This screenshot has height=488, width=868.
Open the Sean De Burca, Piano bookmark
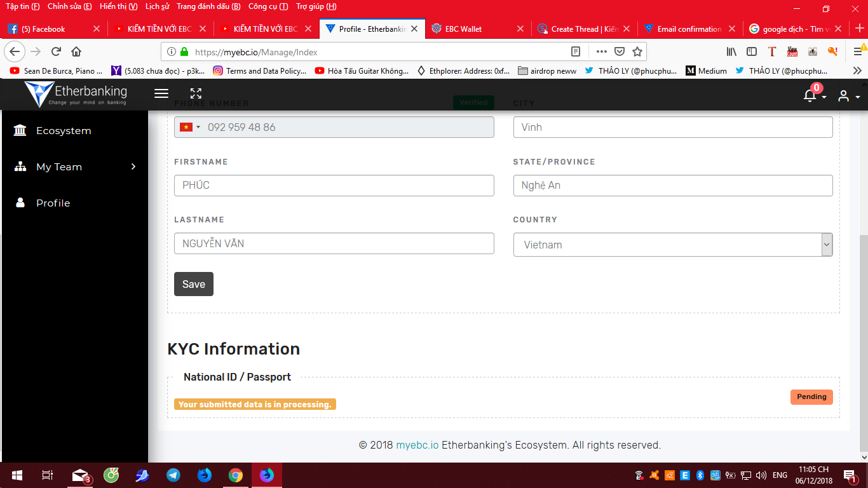[57, 71]
